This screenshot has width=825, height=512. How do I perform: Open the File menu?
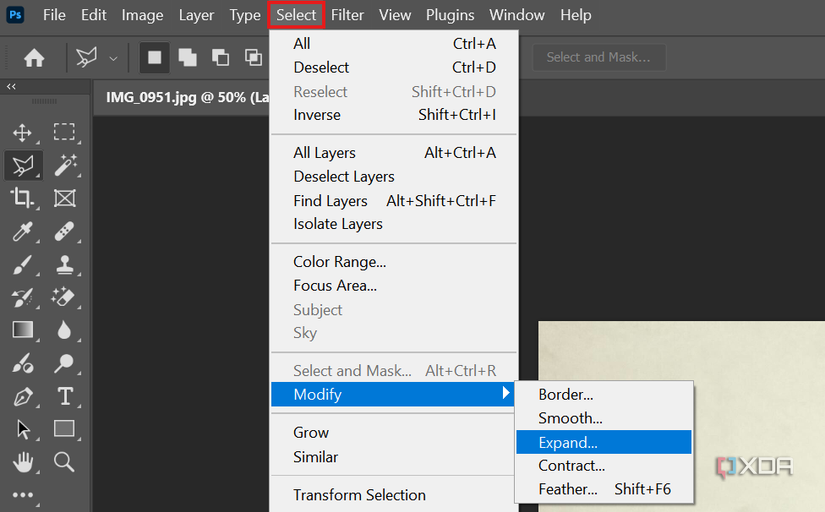54,15
